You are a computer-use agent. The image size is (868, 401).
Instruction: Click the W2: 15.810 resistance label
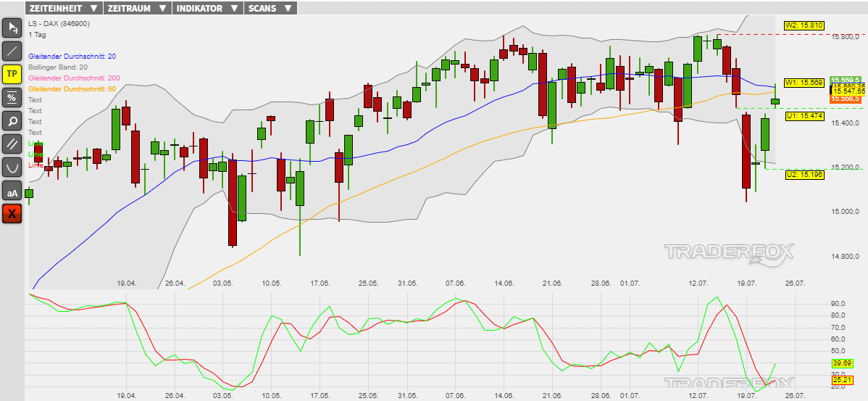804,25
